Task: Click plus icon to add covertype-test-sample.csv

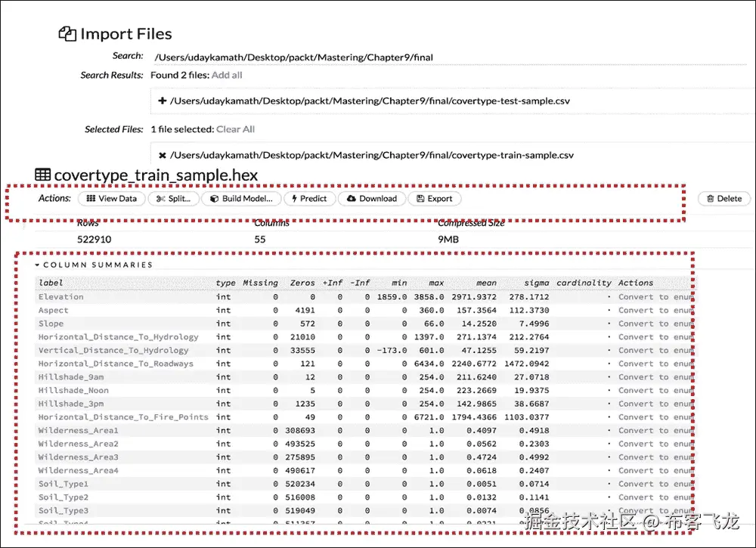Action: point(163,101)
